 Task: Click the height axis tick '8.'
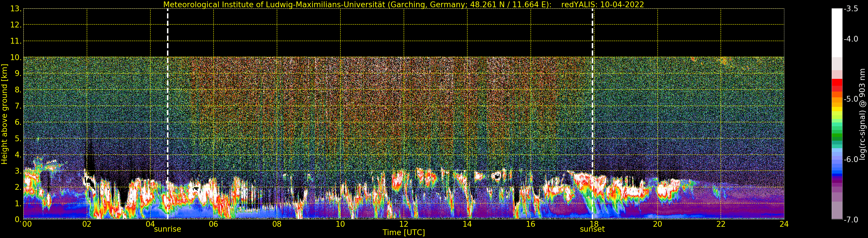click(18, 90)
